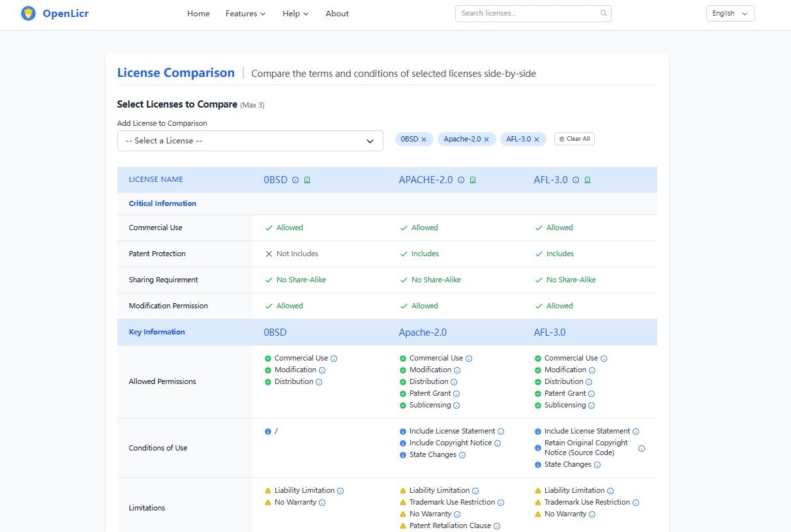Open the APACHE-2.0 license name link in the header row
Image resolution: width=791 pixels, height=532 pixels.
tap(426, 180)
